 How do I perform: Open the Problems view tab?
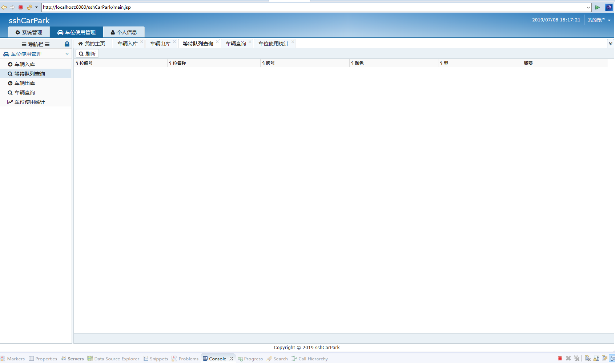tap(185, 359)
